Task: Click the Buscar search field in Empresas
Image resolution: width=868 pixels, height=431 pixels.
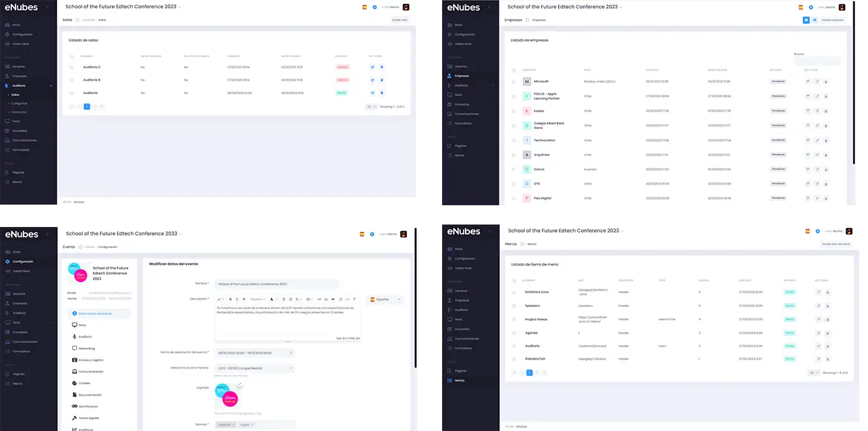Action: click(817, 61)
